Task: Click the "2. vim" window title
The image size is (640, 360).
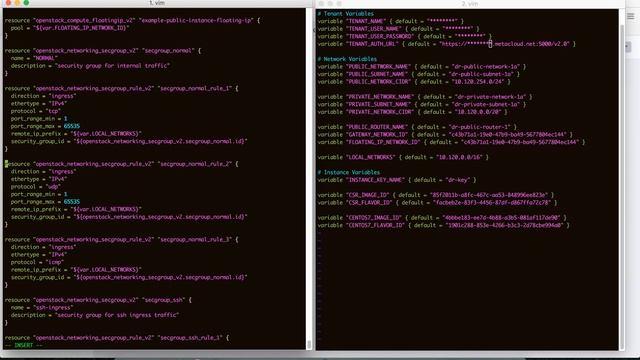Action: (x=470, y=4)
